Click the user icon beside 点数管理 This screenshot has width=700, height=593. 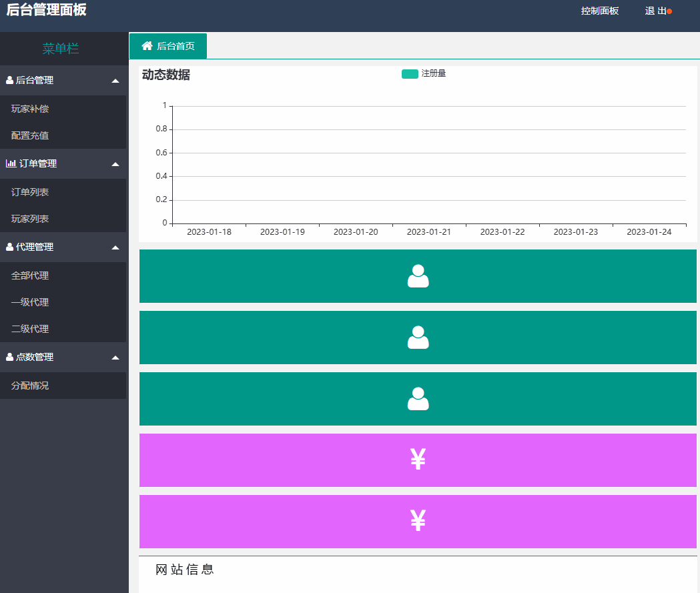[x=9, y=357]
